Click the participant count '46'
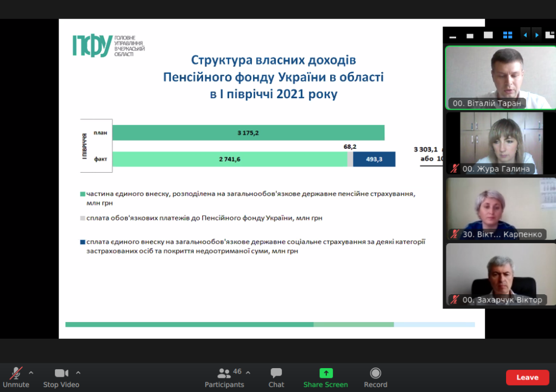The width and height of the screenshot is (556, 392). coord(237,371)
